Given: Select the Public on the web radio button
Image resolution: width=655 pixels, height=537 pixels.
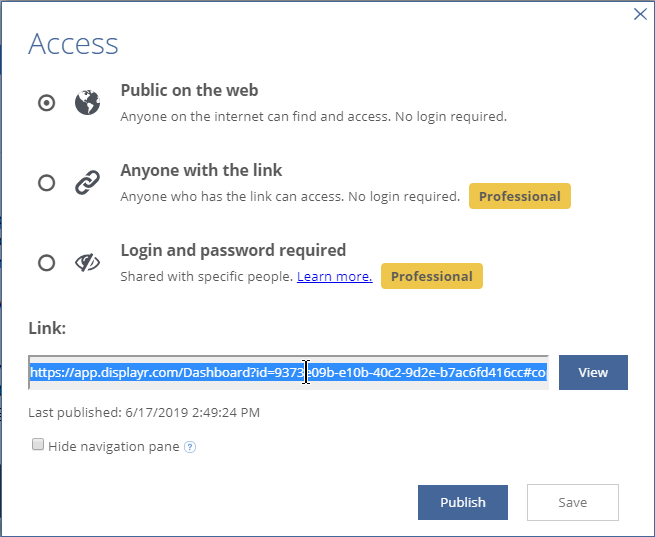Looking at the screenshot, I should [x=46, y=103].
